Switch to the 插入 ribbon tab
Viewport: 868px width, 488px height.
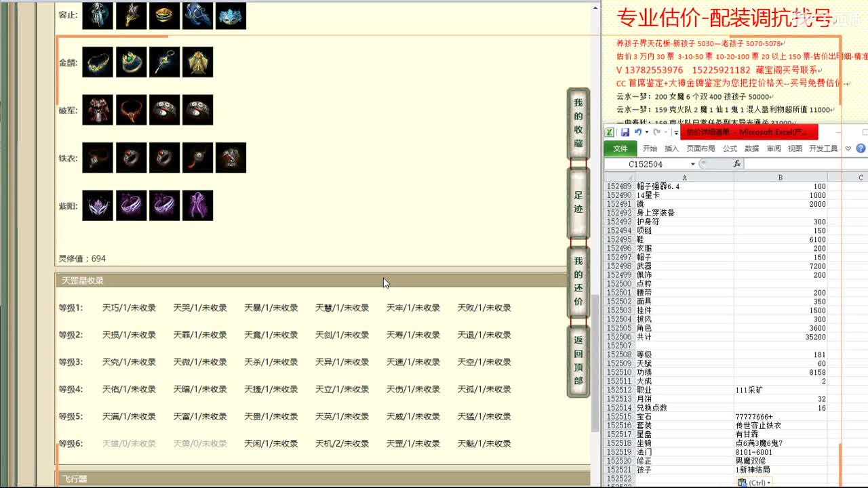click(671, 148)
